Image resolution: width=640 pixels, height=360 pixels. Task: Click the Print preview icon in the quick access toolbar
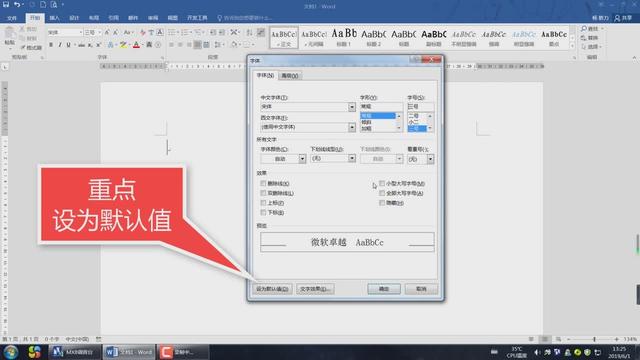(x=54, y=4)
